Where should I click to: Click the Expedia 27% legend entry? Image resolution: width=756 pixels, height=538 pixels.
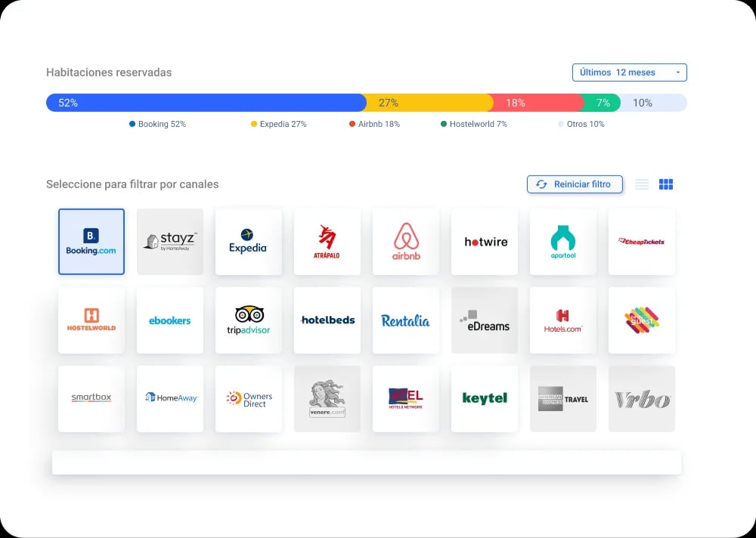click(279, 124)
